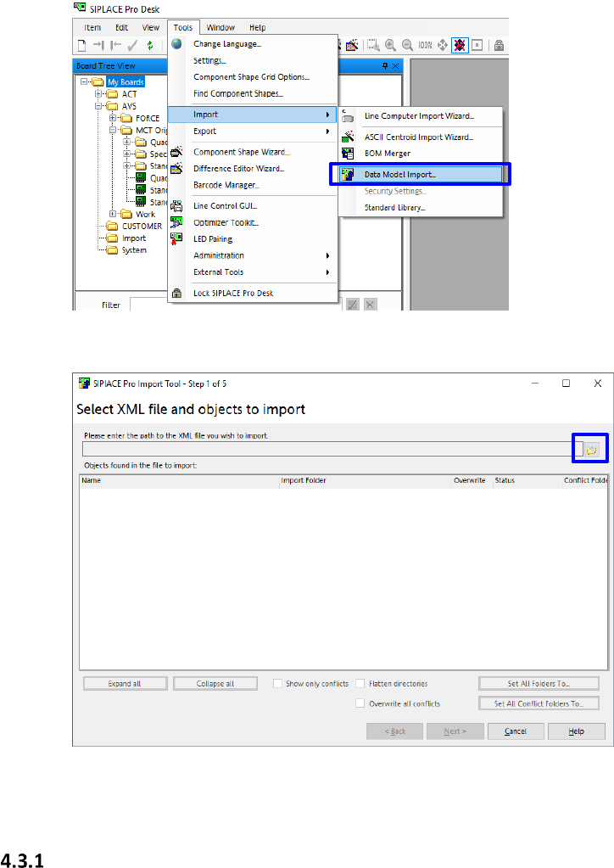Choose Barcode Manager menu entry
This screenshot has width=614, height=868.
point(253,185)
